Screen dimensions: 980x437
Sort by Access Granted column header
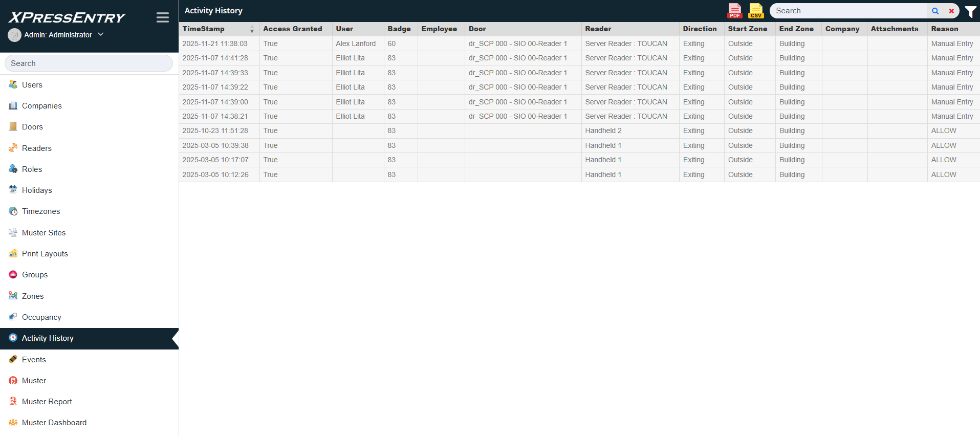pos(293,29)
